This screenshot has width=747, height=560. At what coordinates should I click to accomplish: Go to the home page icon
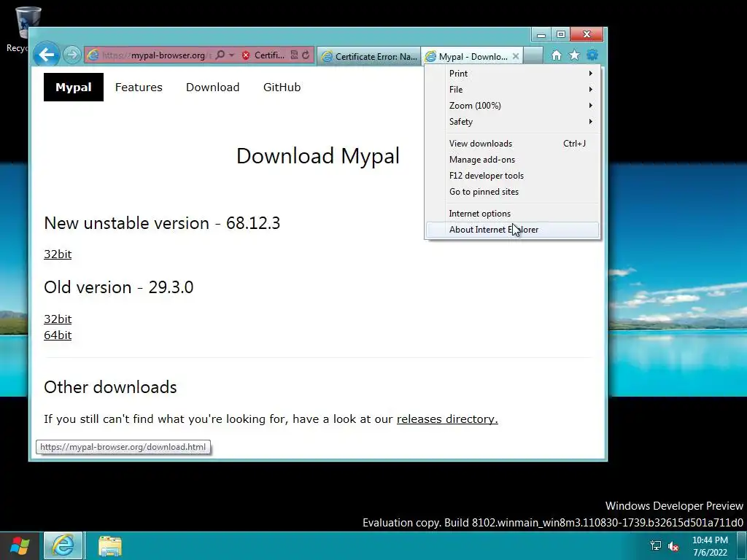coord(557,55)
